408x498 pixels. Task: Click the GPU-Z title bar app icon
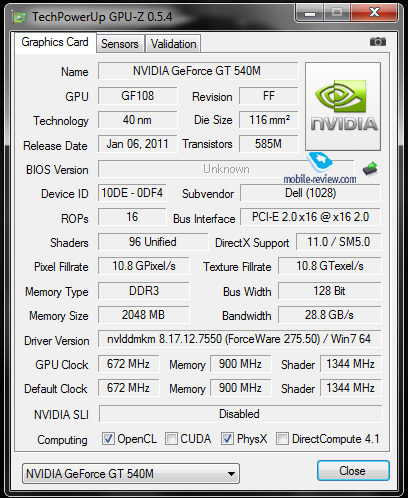(x=19, y=17)
